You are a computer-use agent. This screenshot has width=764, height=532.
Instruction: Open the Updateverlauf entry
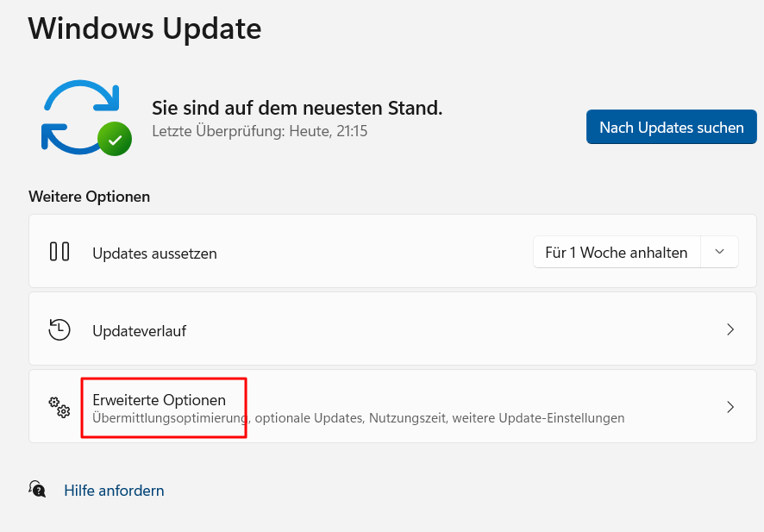pos(392,329)
